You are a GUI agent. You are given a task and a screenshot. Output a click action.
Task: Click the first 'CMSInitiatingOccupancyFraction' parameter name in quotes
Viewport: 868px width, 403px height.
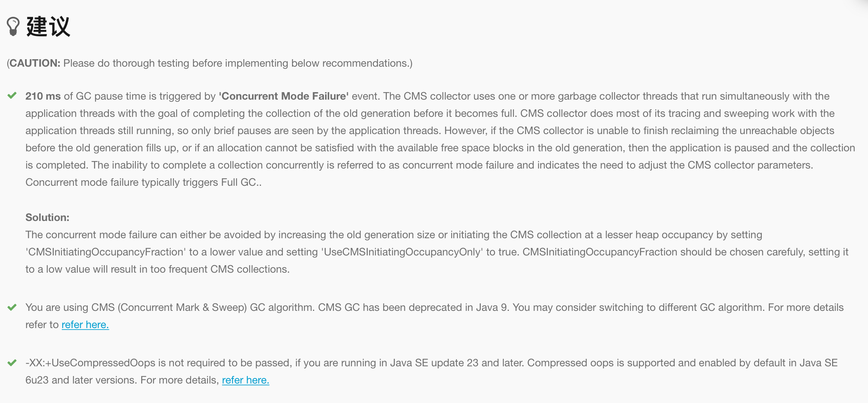[x=106, y=252]
